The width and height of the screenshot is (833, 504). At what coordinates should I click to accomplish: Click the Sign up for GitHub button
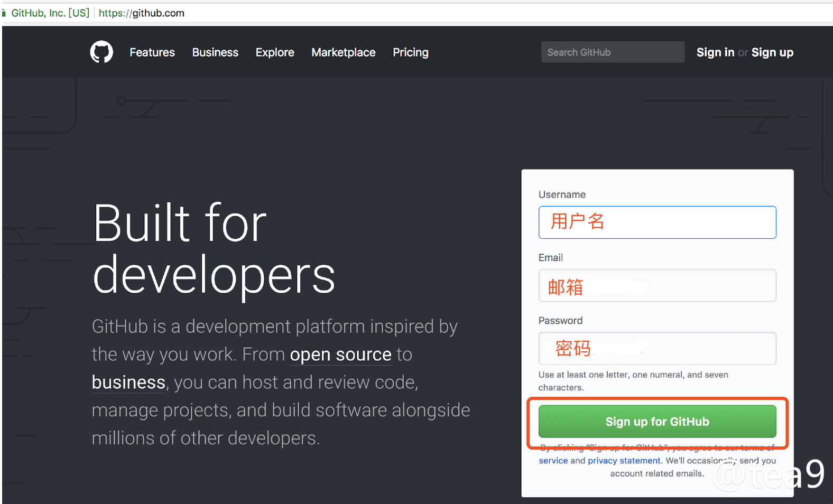[x=658, y=422]
